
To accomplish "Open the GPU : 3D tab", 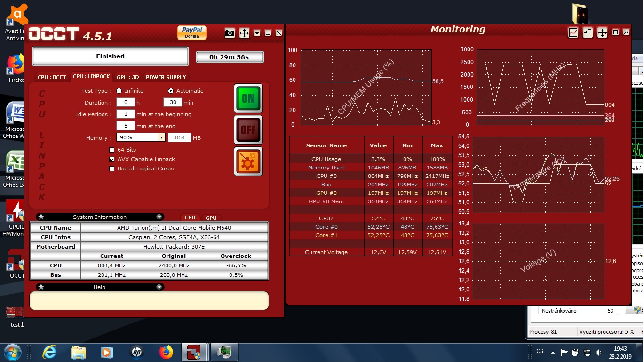I will click(128, 77).
